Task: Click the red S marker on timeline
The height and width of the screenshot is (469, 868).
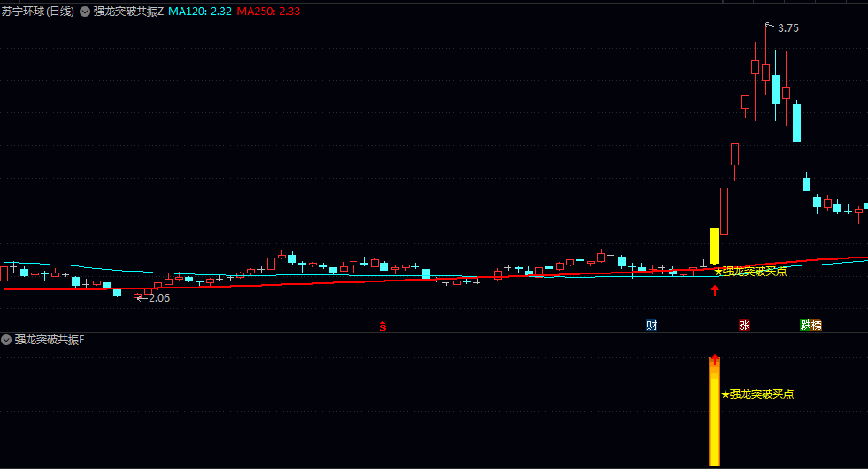Action: pos(383,327)
